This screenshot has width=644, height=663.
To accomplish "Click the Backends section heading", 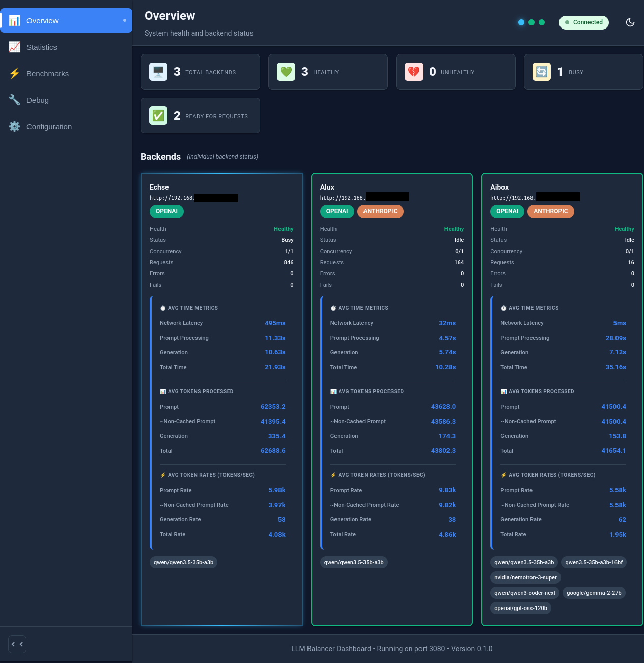I will tap(160, 156).
